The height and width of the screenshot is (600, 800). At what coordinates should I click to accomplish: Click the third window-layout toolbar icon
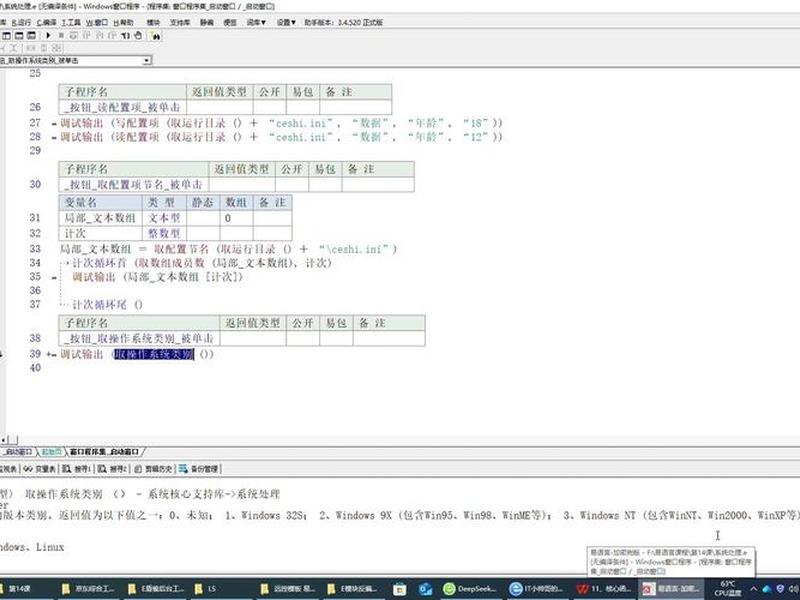(x=31, y=36)
